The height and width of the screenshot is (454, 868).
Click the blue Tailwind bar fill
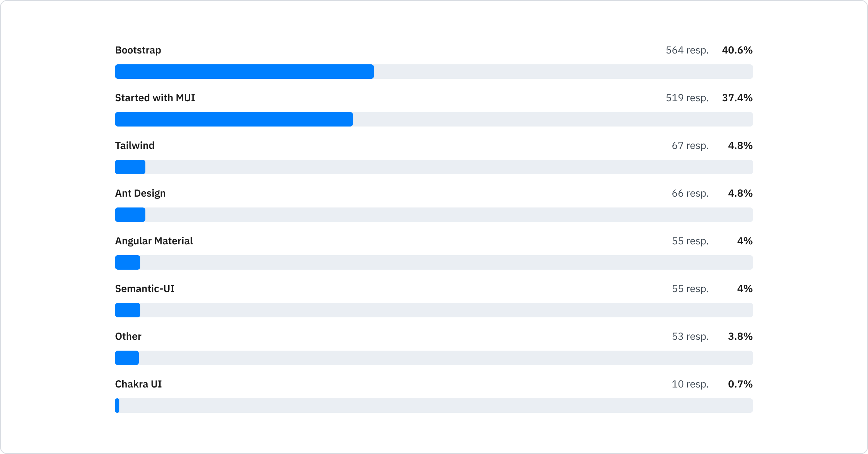(130, 167)
